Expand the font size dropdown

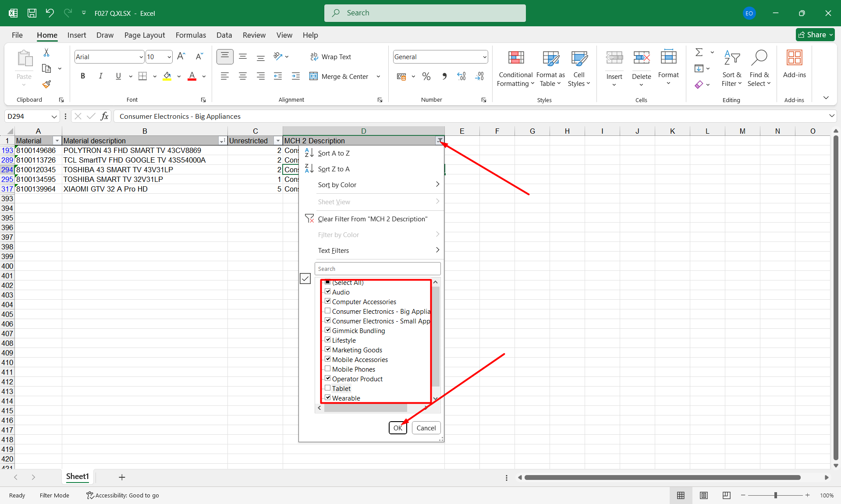coord(169,57)
